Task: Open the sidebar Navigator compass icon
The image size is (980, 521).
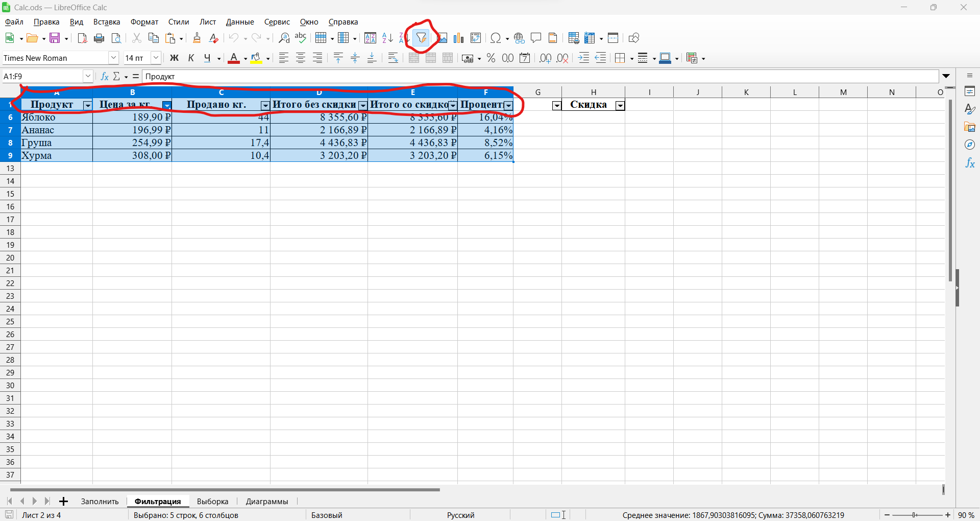Action: [970, 145]
